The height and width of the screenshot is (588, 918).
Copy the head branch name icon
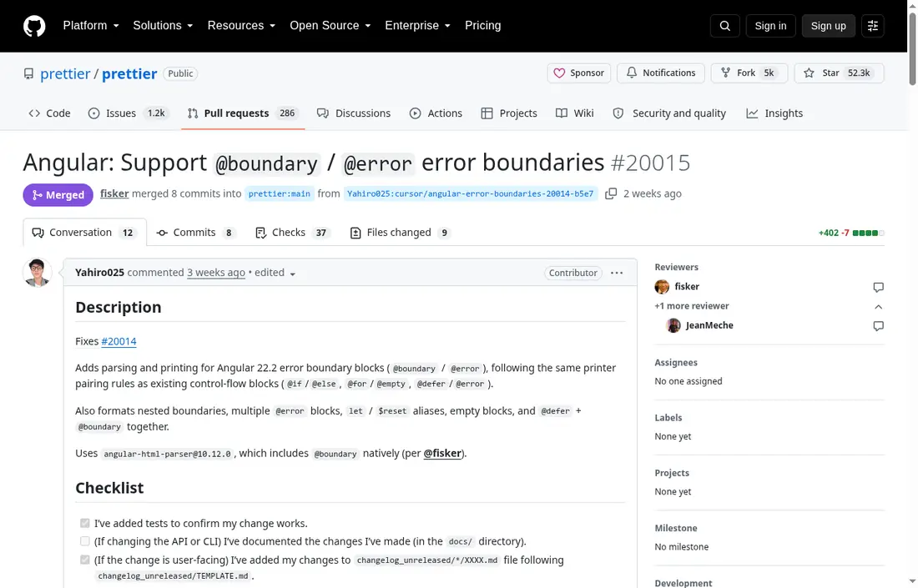611,193
